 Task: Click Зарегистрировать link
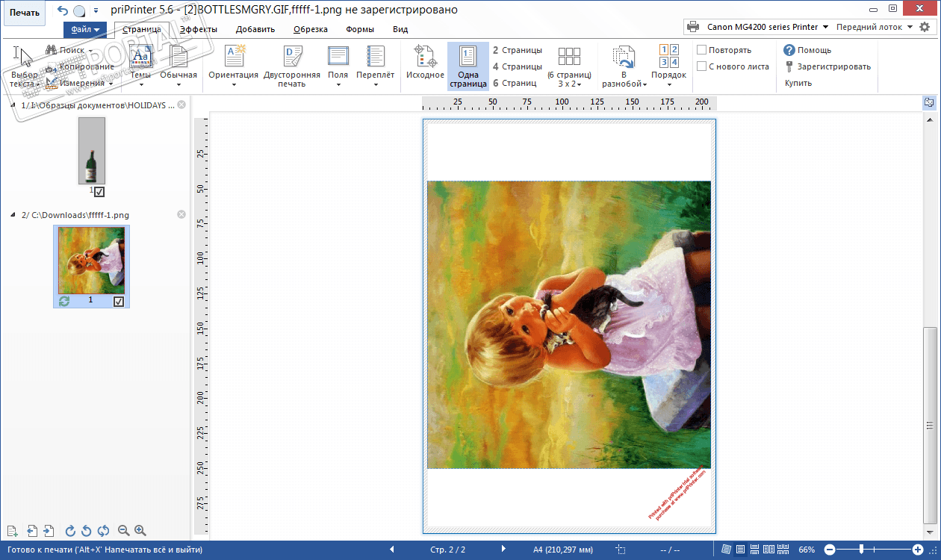[827, 66]
